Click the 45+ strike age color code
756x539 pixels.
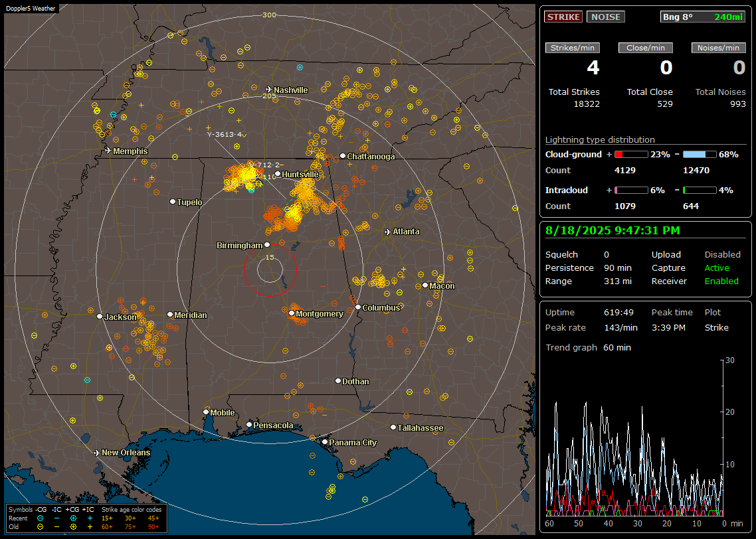[153, 518]
